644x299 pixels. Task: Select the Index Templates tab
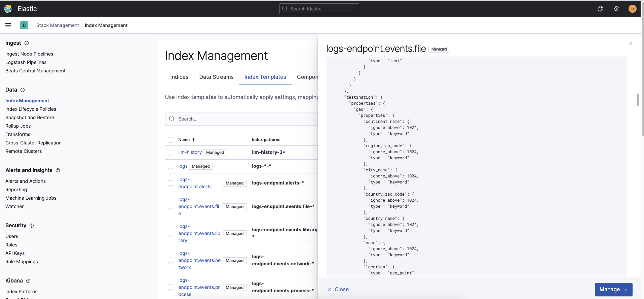[265, 77]
